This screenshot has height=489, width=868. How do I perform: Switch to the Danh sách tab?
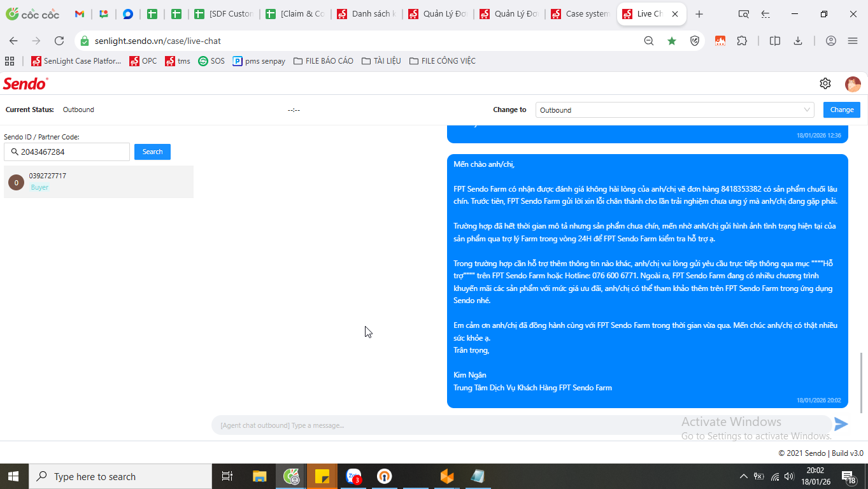(x=367, y=14)
